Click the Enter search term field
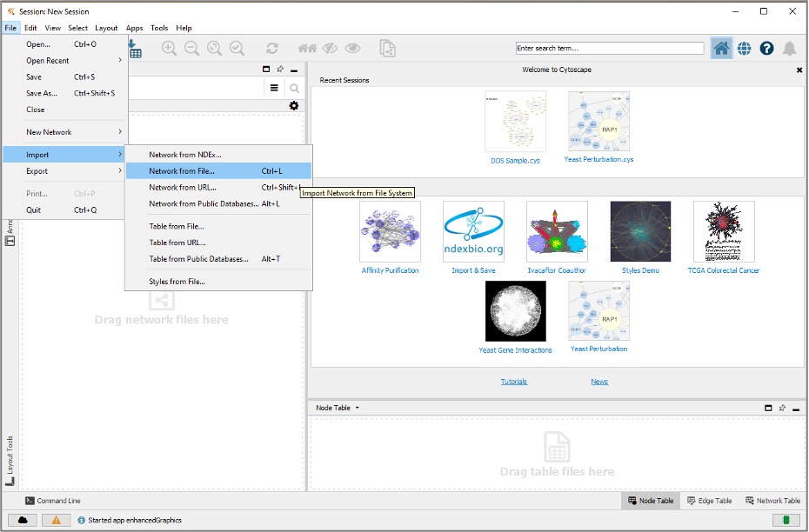 [610, 48]
